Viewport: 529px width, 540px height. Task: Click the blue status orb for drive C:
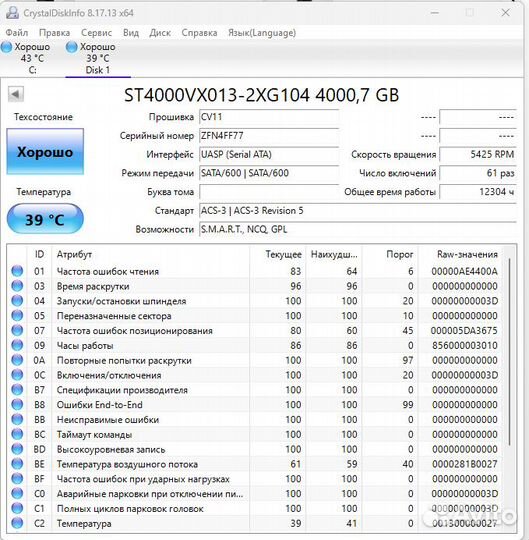6,47
